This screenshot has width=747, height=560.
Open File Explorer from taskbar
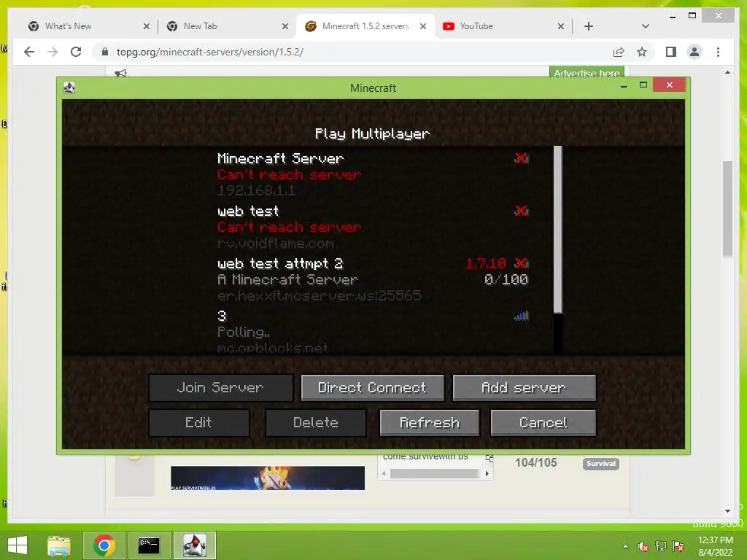click(x=59, y=545)
